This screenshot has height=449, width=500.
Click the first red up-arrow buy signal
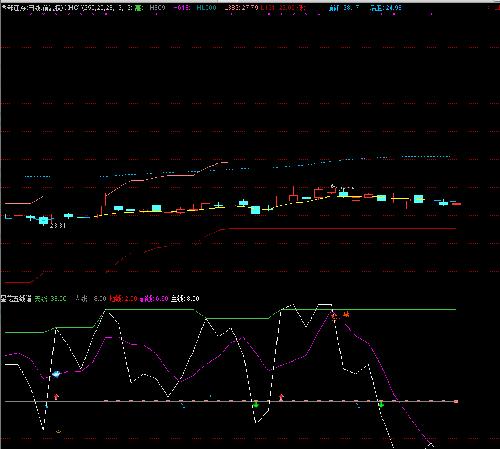pyautogui.click(x=56, y=396)
